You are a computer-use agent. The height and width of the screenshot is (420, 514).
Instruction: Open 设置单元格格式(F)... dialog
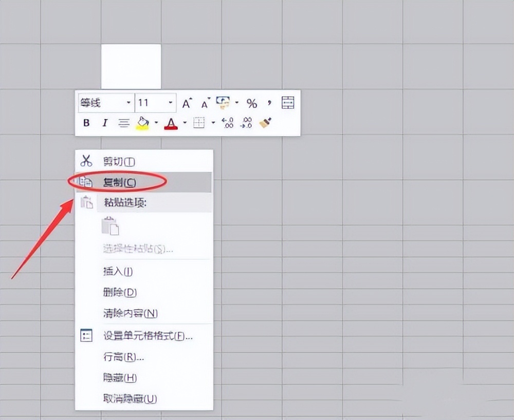(x=144, y=336)
